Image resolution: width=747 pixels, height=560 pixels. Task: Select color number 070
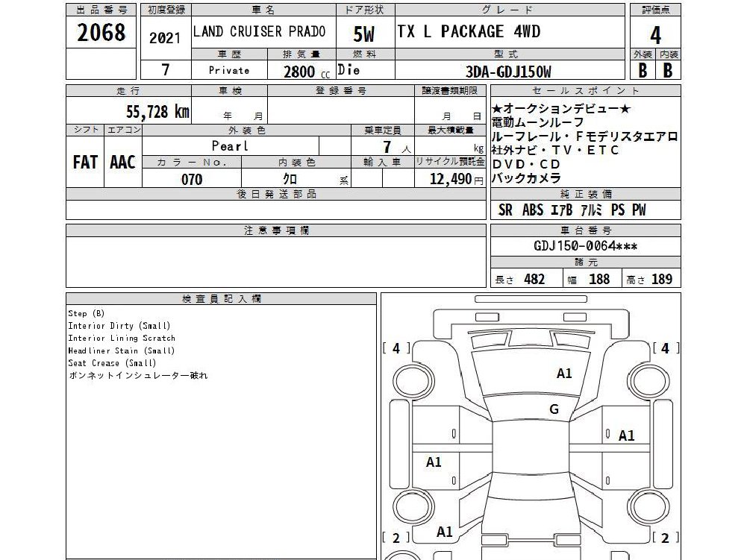coord(192,180)
